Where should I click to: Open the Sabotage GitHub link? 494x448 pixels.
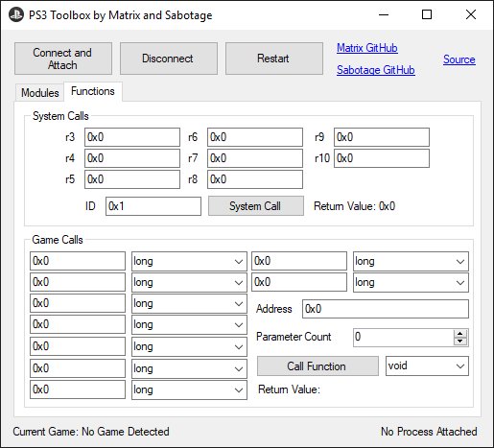(x=376, y=70)
